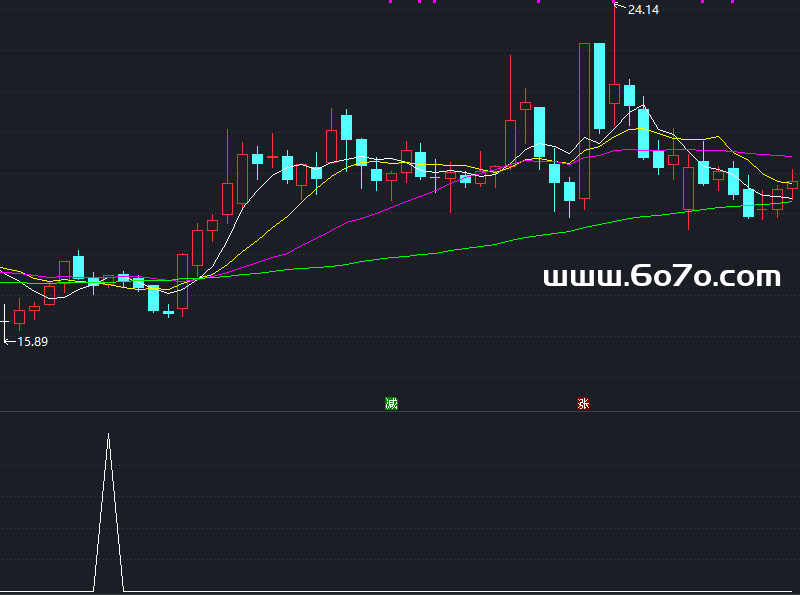Viewport: 800px width, 595px height.
Task: Select the 15.89 lowest price label
Action: tap(33, 341)
